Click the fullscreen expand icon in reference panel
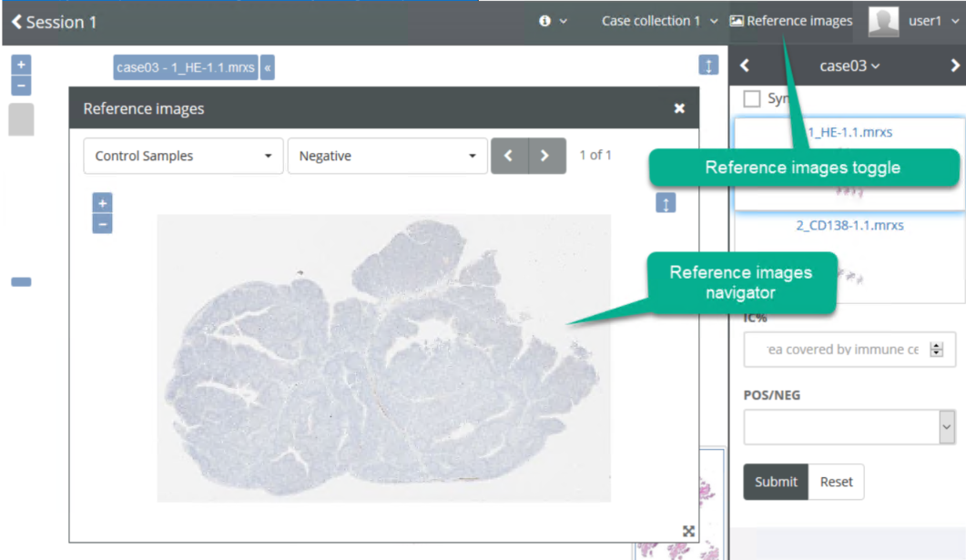Viewport: 966px width, 560px height. coord(688,531)
